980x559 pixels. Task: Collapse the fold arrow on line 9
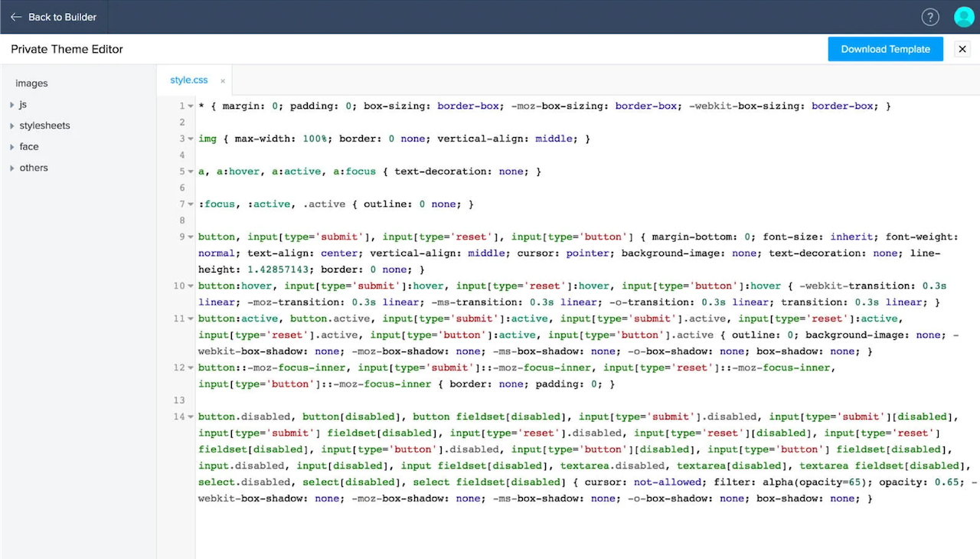pyautogui.click(x=191, y=237)
